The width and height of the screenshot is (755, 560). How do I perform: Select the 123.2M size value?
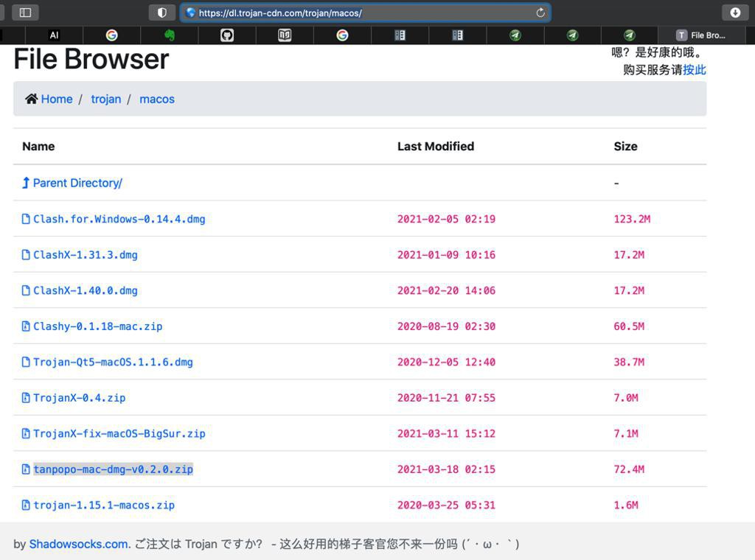click(x=632, y=220)
